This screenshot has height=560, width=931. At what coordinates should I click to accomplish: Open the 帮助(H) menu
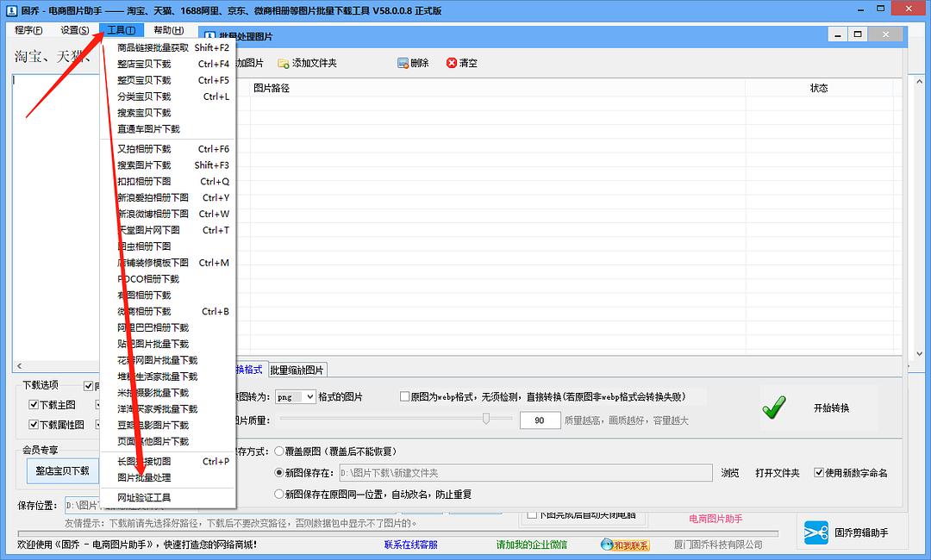pyautogui.click(x=169, y=29)
